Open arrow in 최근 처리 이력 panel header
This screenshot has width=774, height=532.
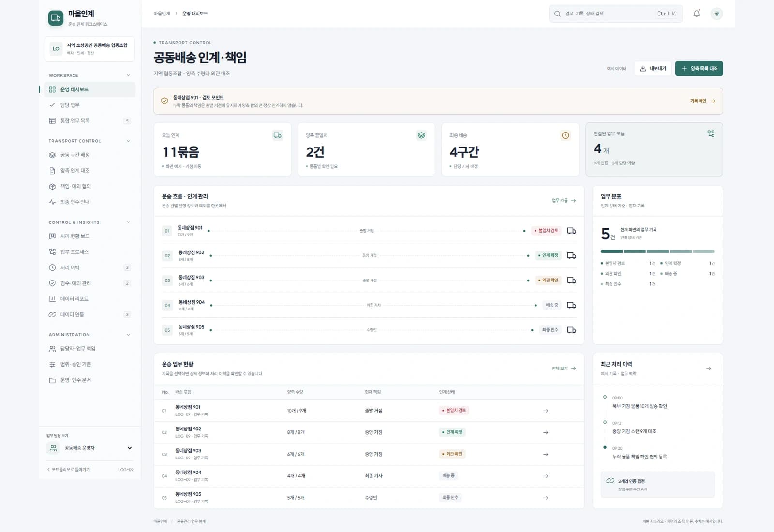pos(709,369)
